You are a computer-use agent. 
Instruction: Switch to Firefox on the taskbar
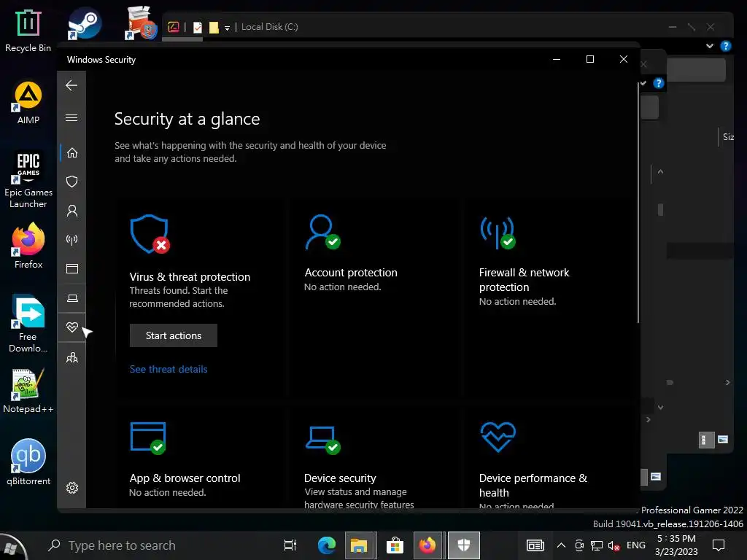click(427, 545)
